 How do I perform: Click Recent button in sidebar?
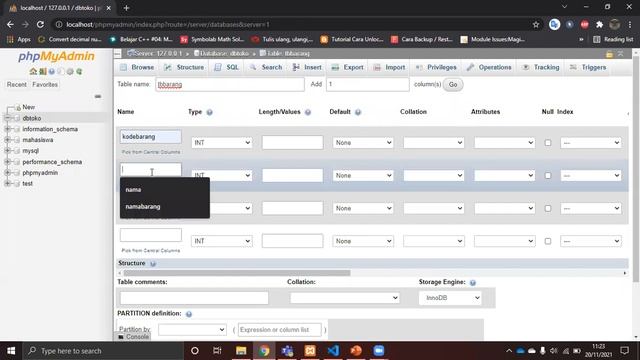coord(16,84)
